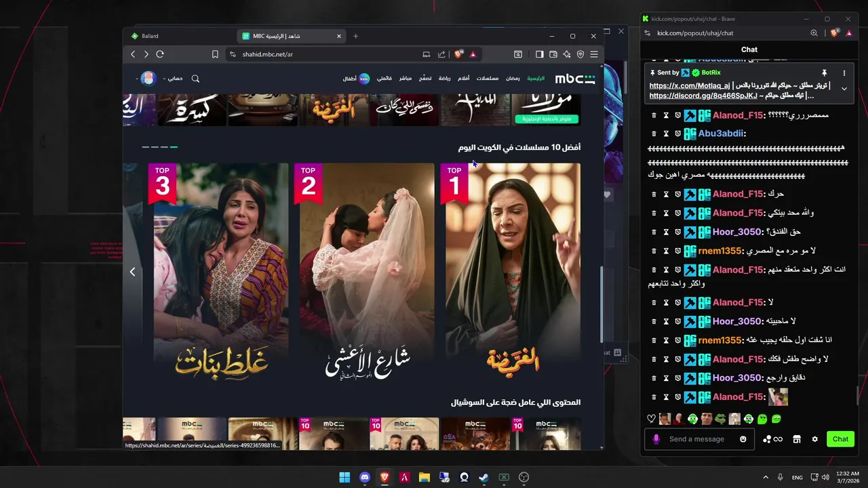
Task: Open Brave Wallet toolbar icon
Action: pyautogui.click(x=553, y=54)
